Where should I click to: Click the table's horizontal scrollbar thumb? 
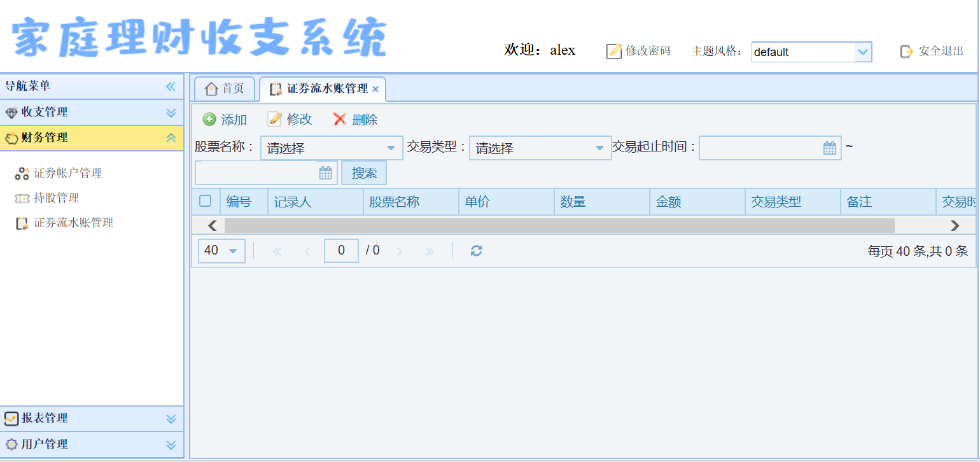(x=559, y=225)
